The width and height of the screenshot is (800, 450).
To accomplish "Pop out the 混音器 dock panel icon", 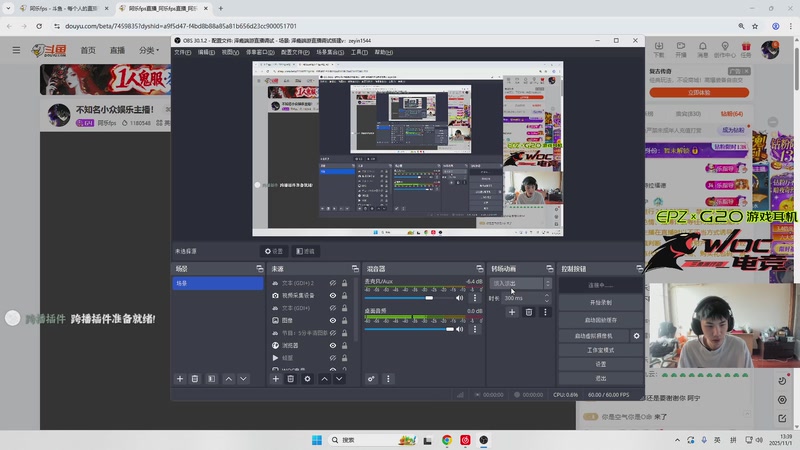I will (480, 268).
